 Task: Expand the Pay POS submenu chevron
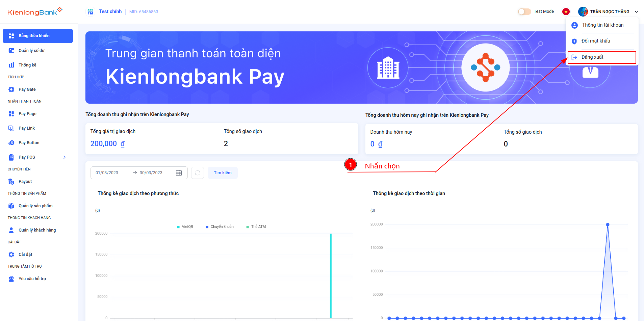[x=65, y=157]
